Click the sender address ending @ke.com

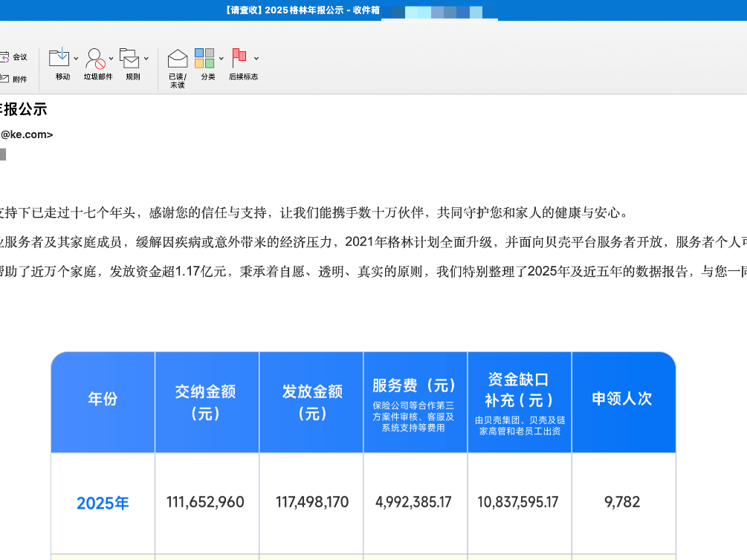[x=27, y=134]
